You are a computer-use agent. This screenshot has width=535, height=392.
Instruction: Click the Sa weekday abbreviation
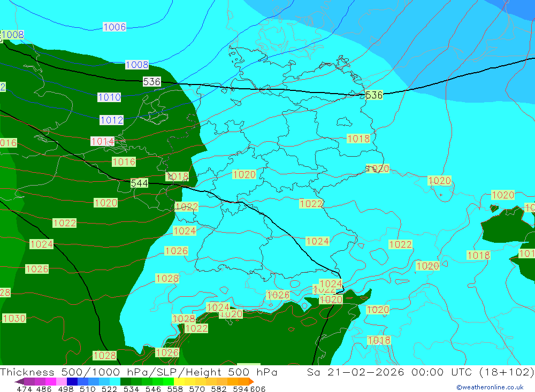point(313,372)
